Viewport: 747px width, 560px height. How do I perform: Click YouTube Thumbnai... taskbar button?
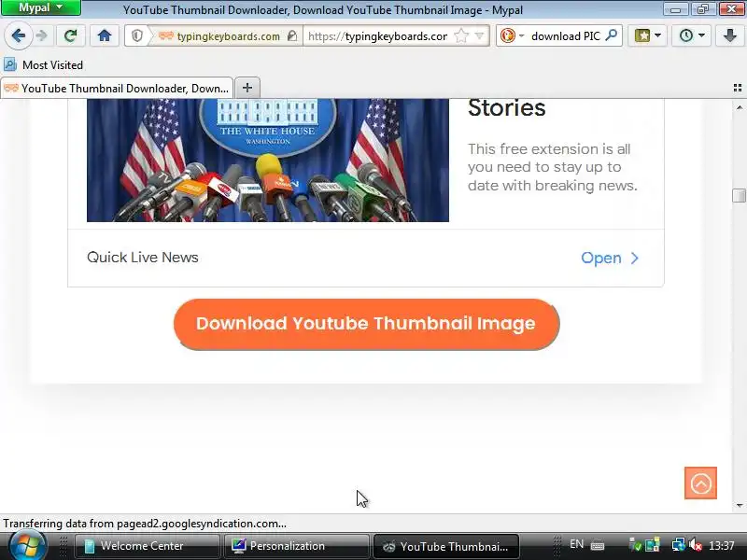446,546
